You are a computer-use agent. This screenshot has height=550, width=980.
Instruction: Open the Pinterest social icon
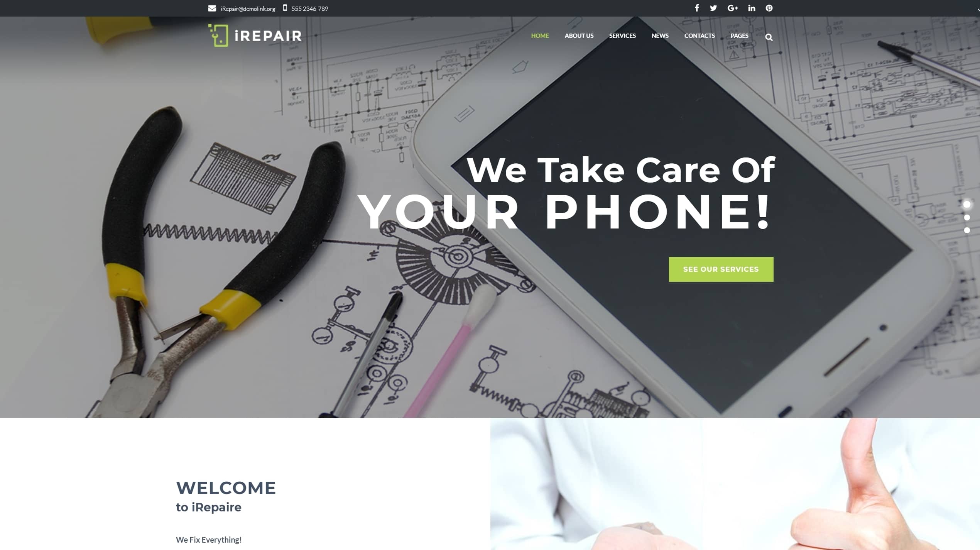coord(769,8)
